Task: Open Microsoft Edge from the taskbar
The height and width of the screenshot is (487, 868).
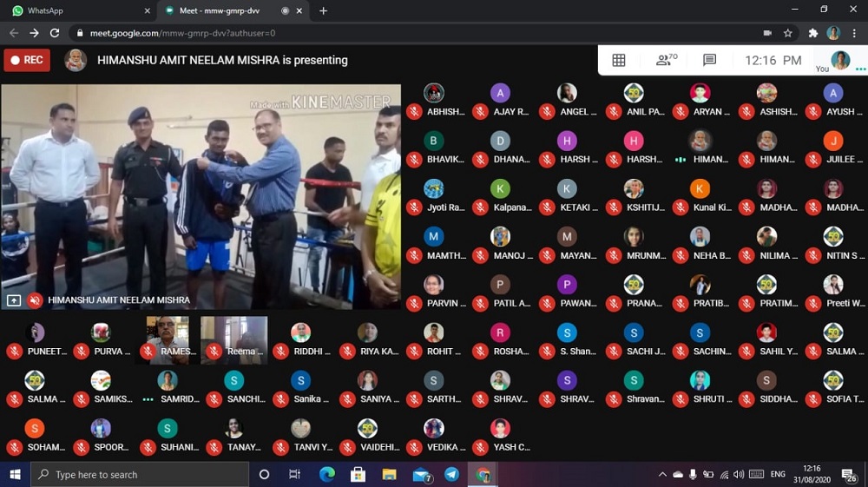Action: 327,474
